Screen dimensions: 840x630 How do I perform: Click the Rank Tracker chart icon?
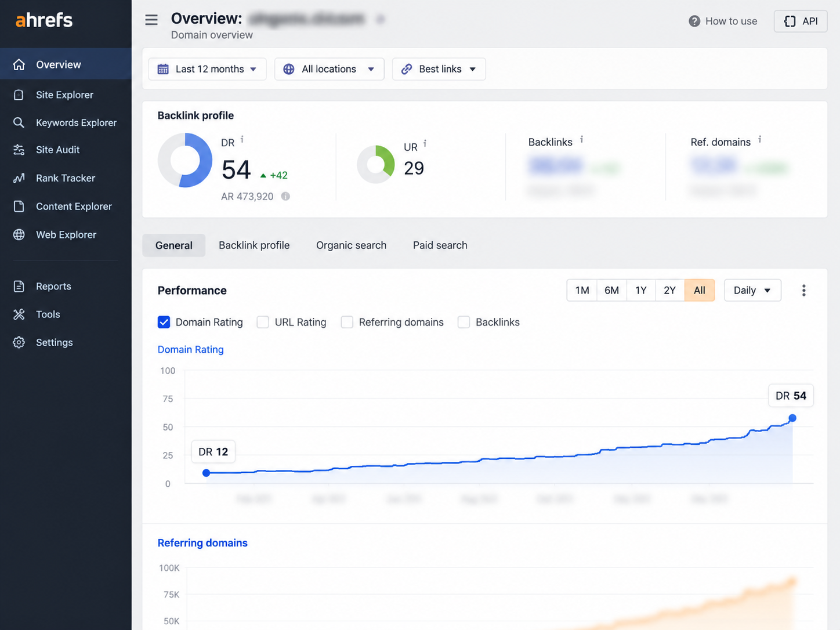pos(19,178)
